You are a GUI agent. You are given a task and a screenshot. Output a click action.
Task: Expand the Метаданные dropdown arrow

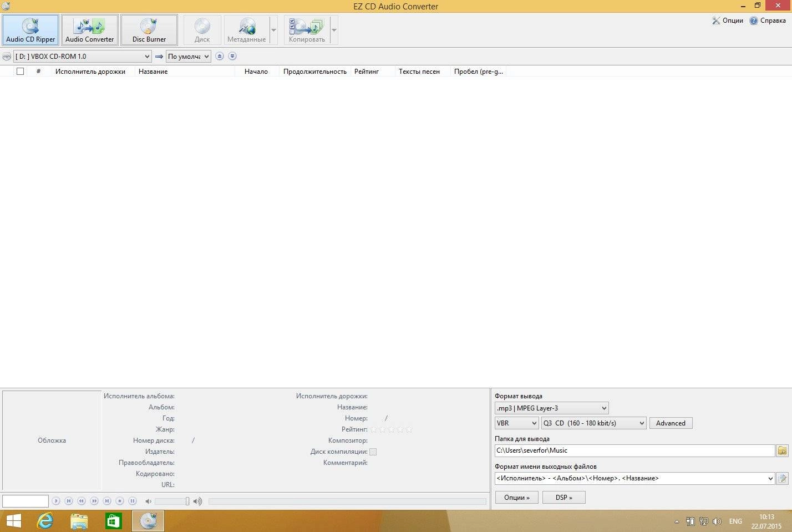pos(273,30)
